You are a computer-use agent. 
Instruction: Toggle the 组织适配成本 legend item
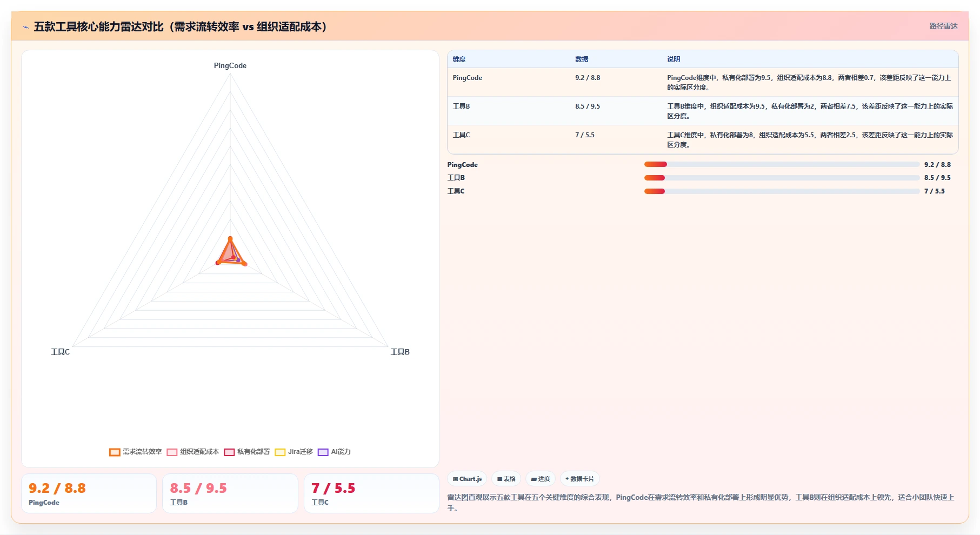tap(192, 452)
